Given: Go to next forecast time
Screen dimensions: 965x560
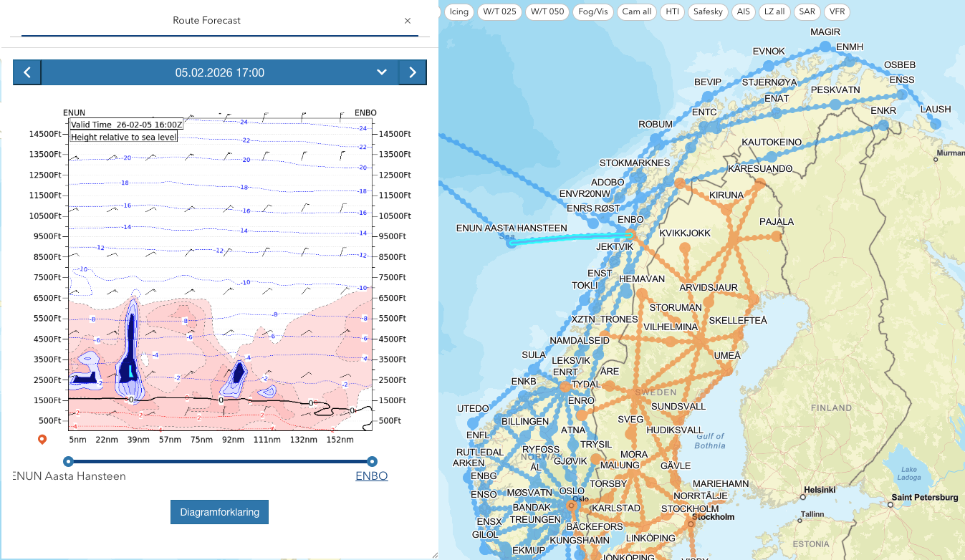Looking at the screenshot, I should coord(413,72).
